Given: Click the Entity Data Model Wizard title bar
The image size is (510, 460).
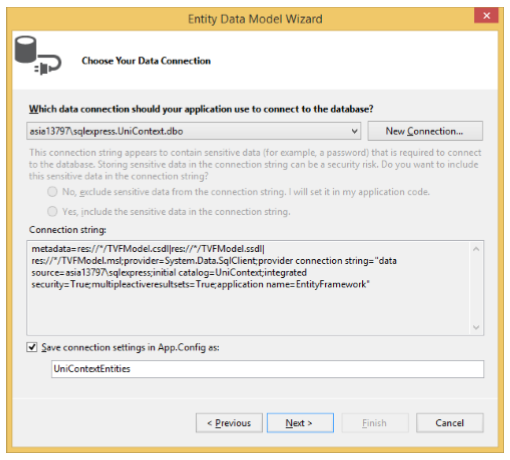Looking at the screenshot, I should [255, 19].
